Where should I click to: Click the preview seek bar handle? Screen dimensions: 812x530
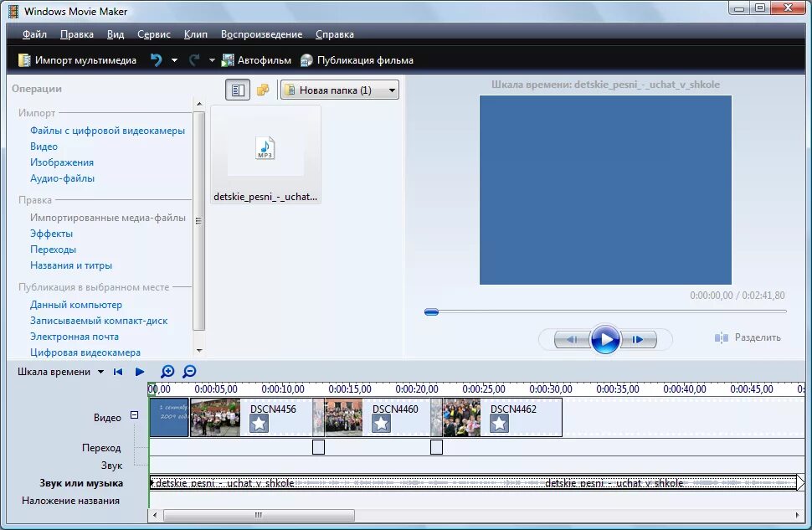click(x=431, y=311)
